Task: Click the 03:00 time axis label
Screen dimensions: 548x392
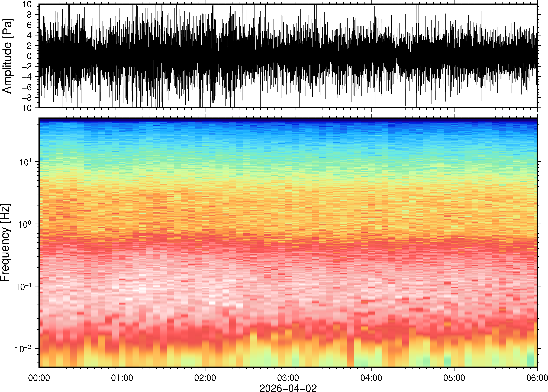Action: [288, 378]
